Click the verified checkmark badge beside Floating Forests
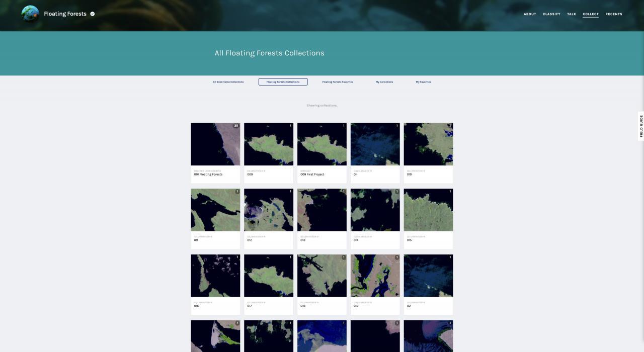 pyautogui.click(x=93, y=14)
